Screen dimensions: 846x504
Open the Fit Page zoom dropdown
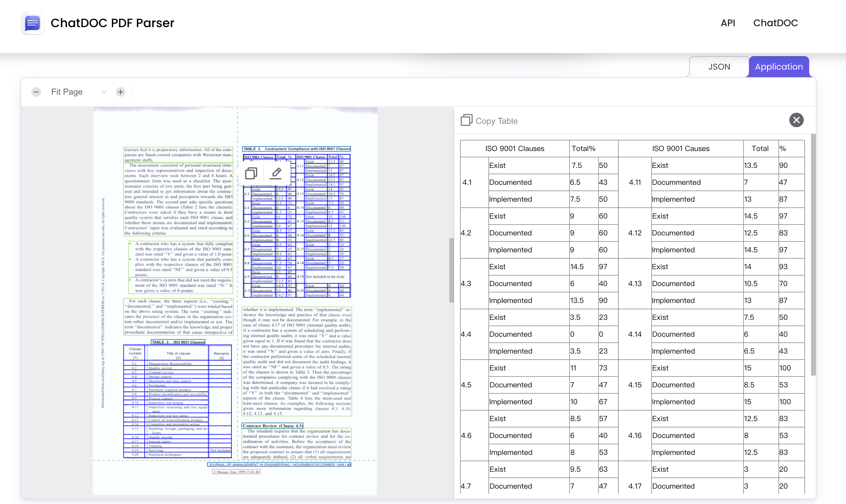(67, 92)
